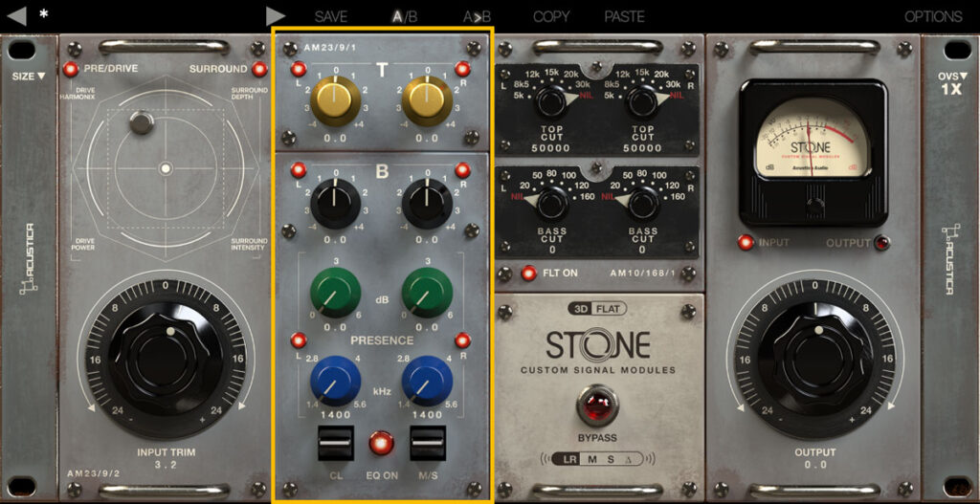The image size is (980, 504).
Task: Click the OUTPUT value 0.0
Action: tap(815, 464)
